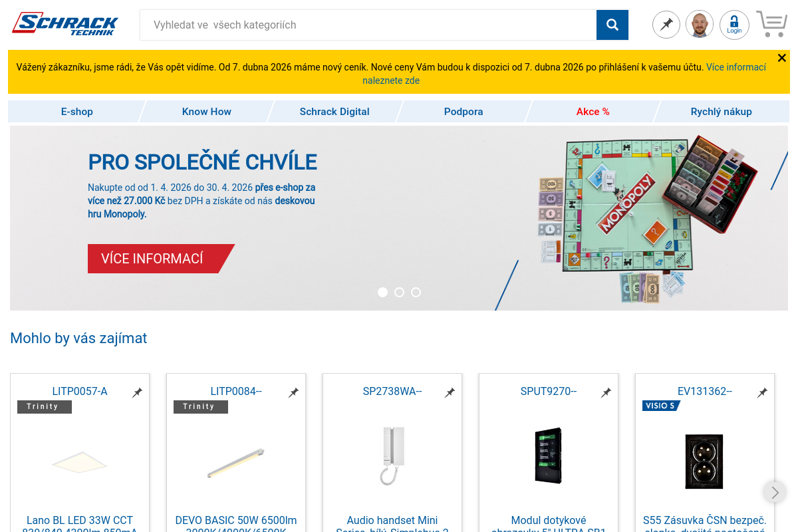The width and height of the screenshot is (798, 532).
Task: Open 'Lano BL LED 33W CCT' product title
Action: (80, 520)
